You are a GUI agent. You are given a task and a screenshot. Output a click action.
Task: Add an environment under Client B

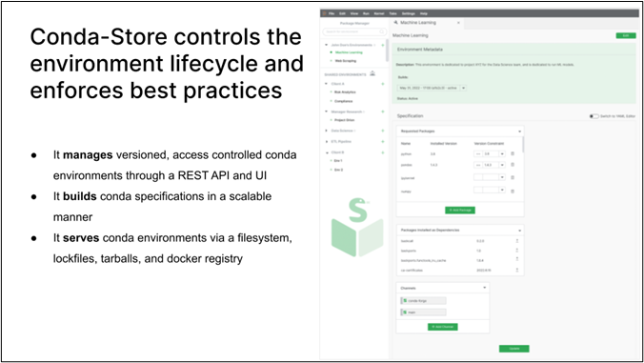point(383,152)
